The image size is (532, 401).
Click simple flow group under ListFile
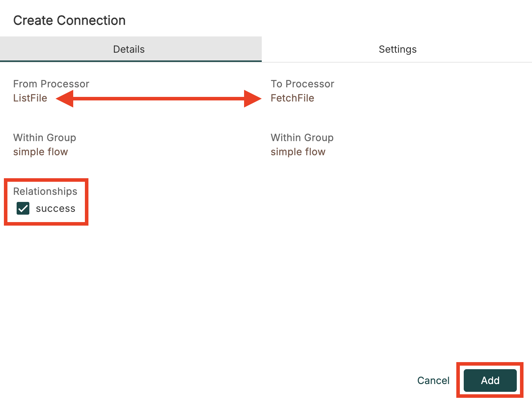40,152
